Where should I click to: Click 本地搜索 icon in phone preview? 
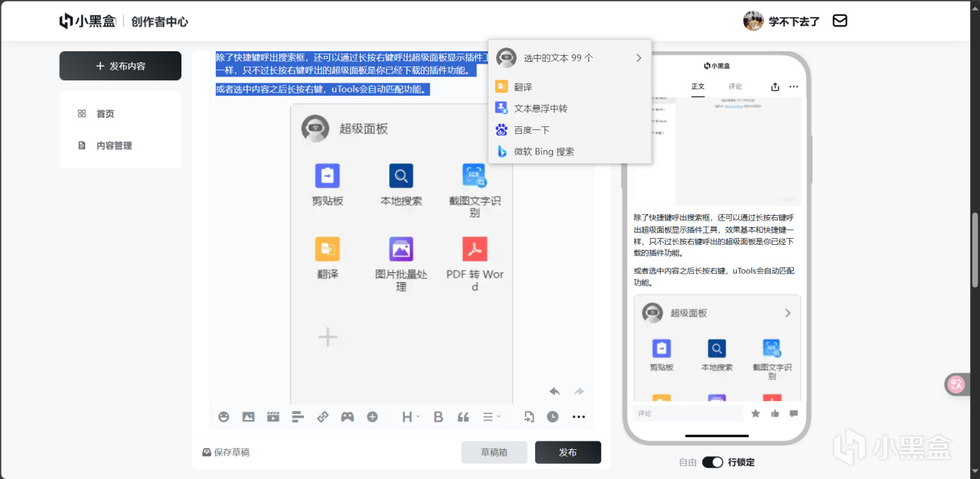(717, 349)
